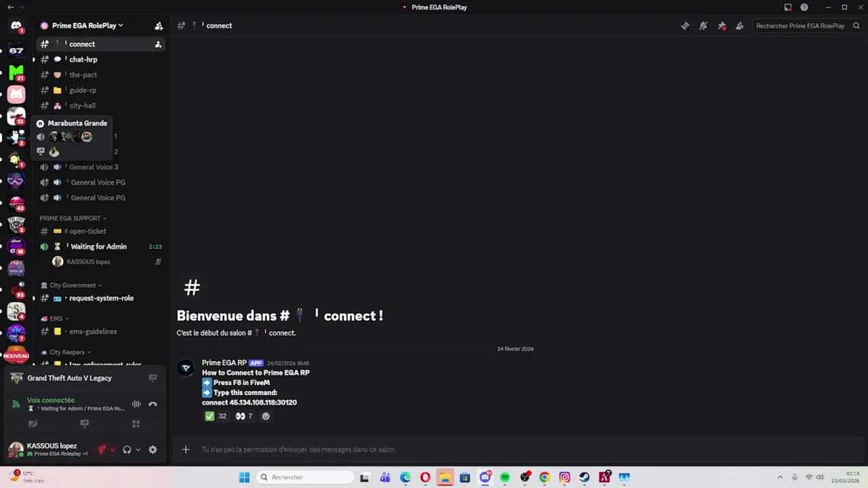Show the member list icon
This screenshot has width=868, height=488.
[740, 26]
